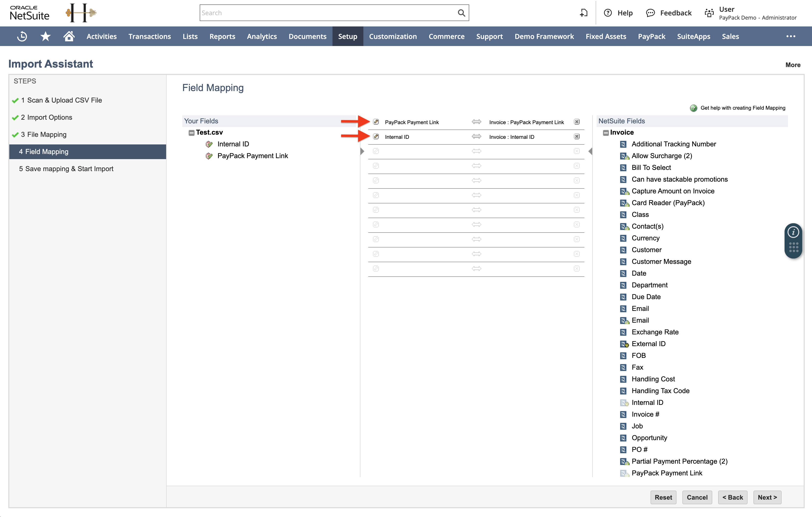Open Get help with creating Field Mapping link

pos(743,108)
